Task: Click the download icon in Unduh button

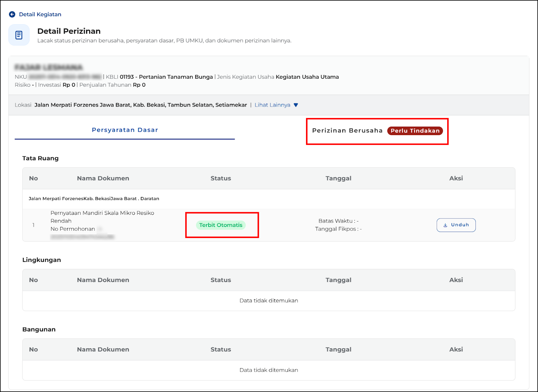Action: tap(445, 225)
